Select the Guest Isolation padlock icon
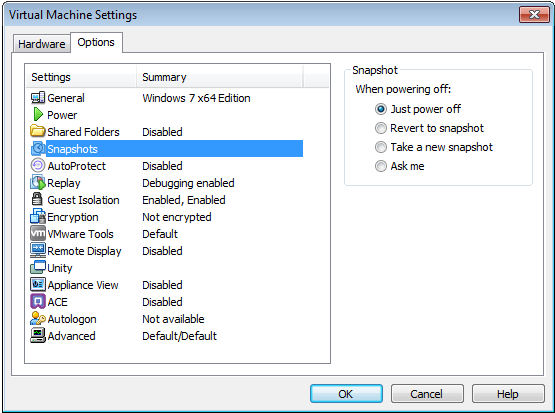Viewport: 555px width, 413px height. tap(37, 199)
